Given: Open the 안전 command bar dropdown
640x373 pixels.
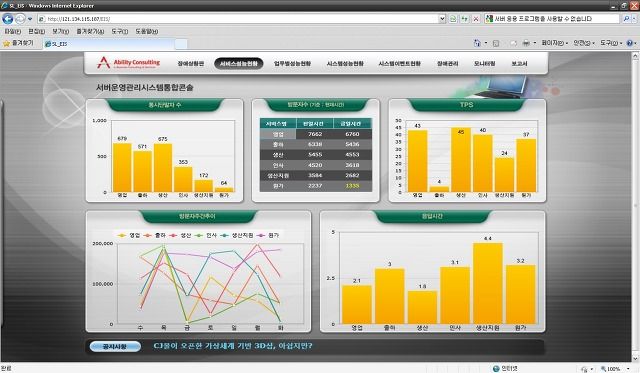Looking at the screenshot, I should 584,43.
